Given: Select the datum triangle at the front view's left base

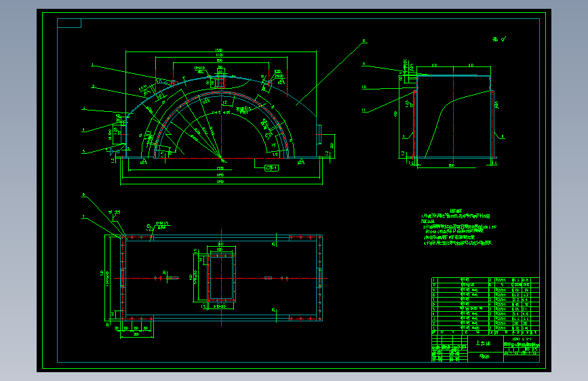Looking at the screenshot, I should (143, 162).
